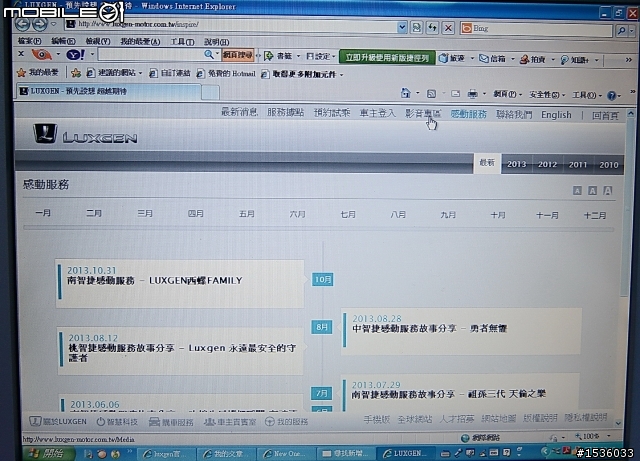The width and height of the screenshot is (640, 461).
Task: Click the Yahoo toolbar eye logo icon
Action: point(42,54)
